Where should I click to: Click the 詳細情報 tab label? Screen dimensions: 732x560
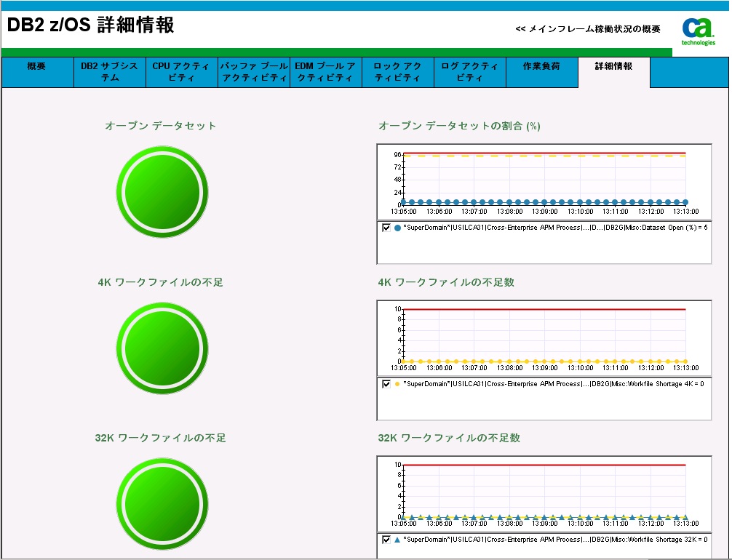click(x=613, y=72)
